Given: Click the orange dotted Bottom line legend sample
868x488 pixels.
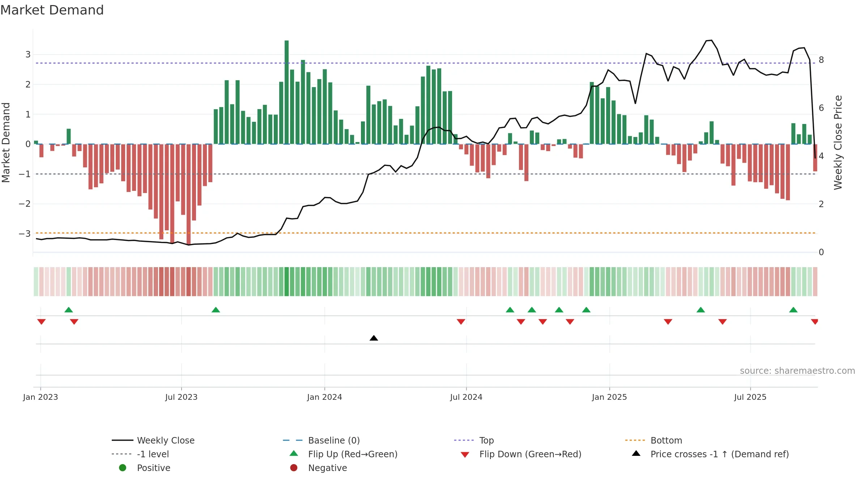Looking at the screenshot, I should [x=635, y=440].
